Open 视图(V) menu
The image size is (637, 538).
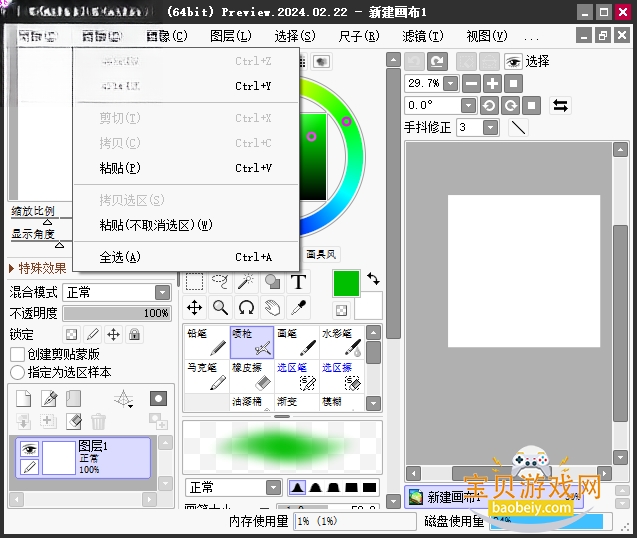click(487, 36)
